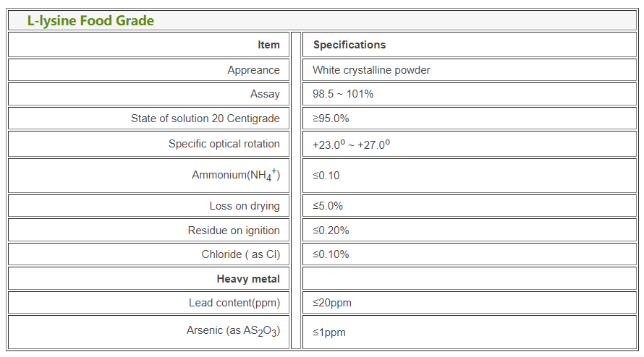This screenshot has width=644, height=357.
Task: Click the ≤20ppm specification value
Action: coord(332,303)
